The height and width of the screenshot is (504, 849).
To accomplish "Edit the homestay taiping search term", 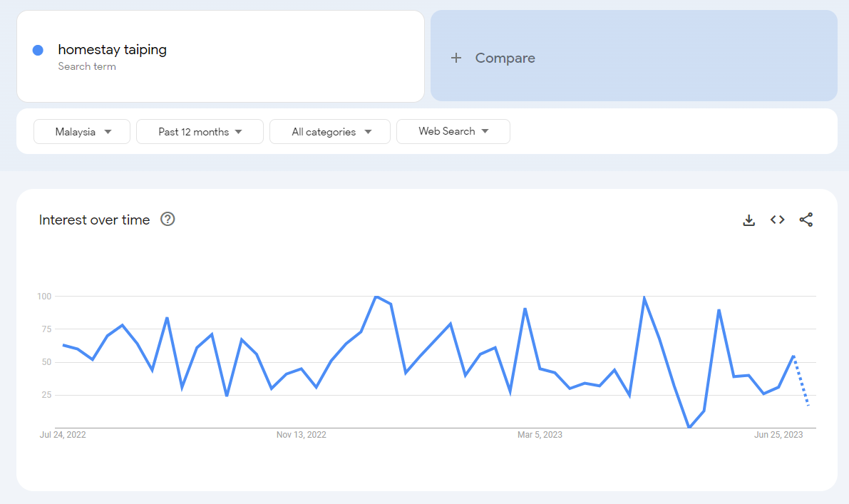I will tap(113, 50).
